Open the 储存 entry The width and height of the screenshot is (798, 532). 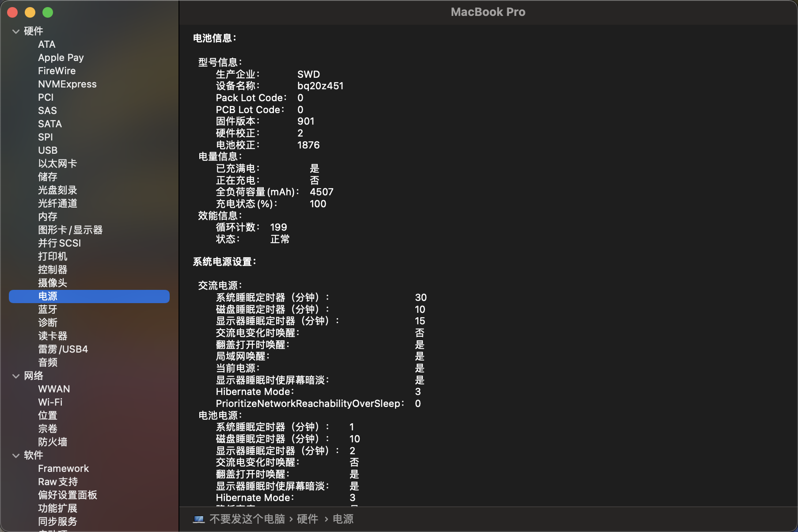[x=48, y=177]
